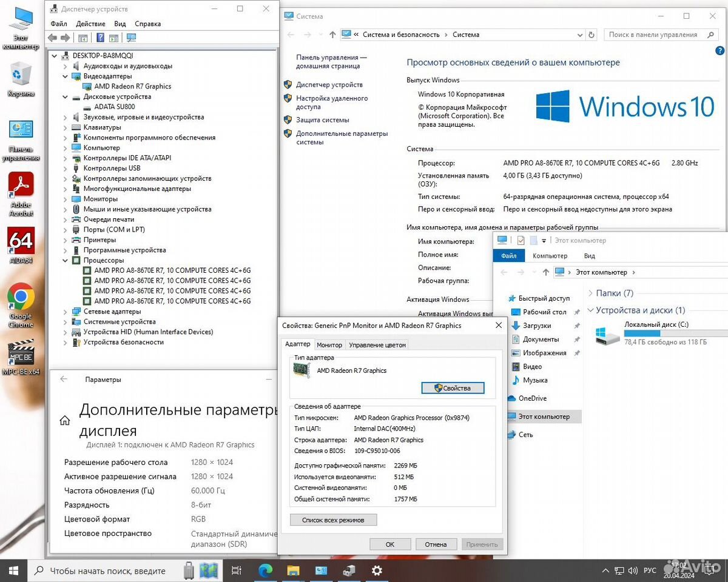The image size is (728, 582).
Task: Click Список всех режимов button
Action: click(333, 520)
